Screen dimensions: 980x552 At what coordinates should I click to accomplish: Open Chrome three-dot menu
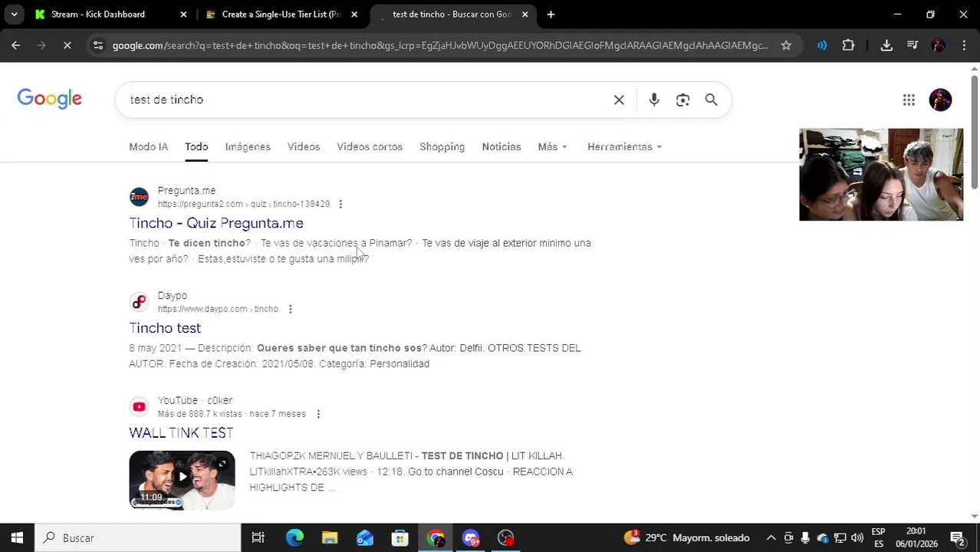[x=964, y=45]
